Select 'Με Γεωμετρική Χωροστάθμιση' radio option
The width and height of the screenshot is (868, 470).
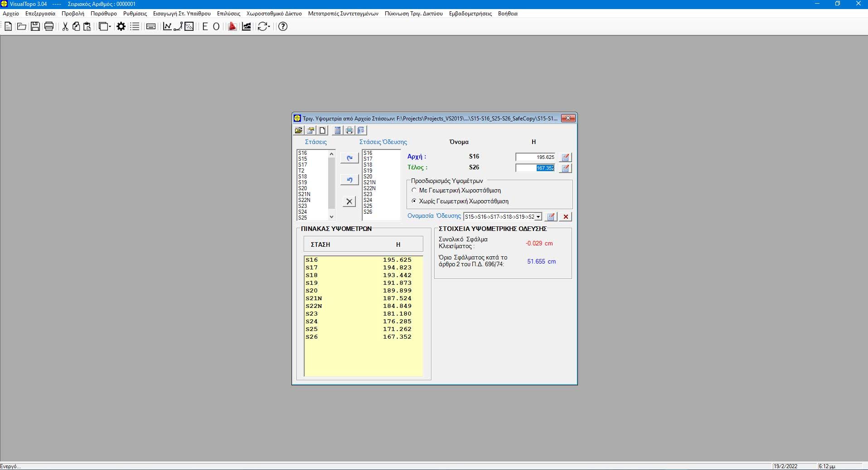pyautogui.click(x=414, y=191)
